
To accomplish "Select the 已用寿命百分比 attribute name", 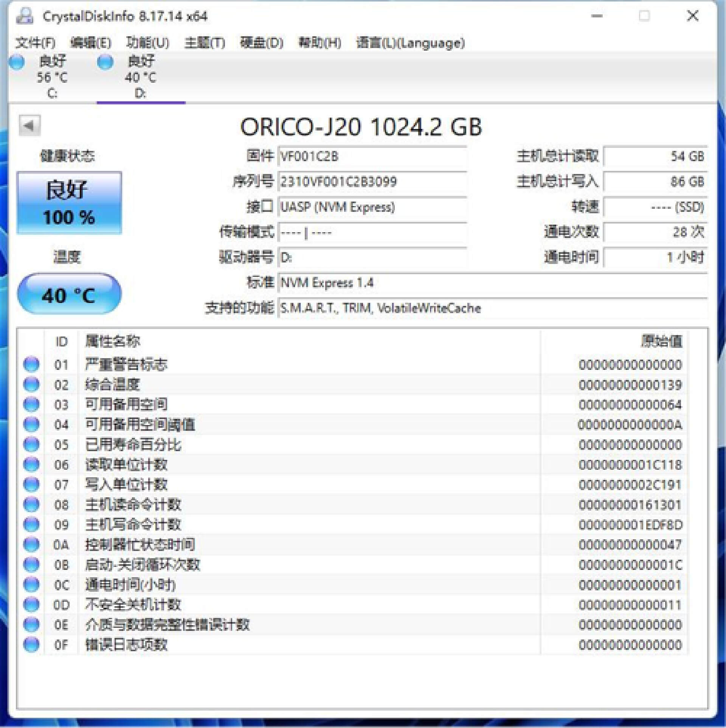I will click(x=133, y=444).
